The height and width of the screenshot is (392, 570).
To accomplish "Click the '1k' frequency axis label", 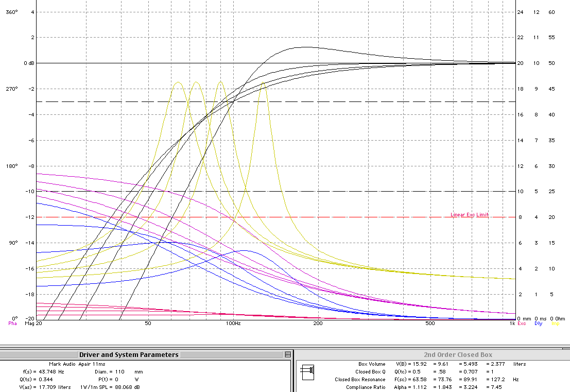I will tap(512, 323).
